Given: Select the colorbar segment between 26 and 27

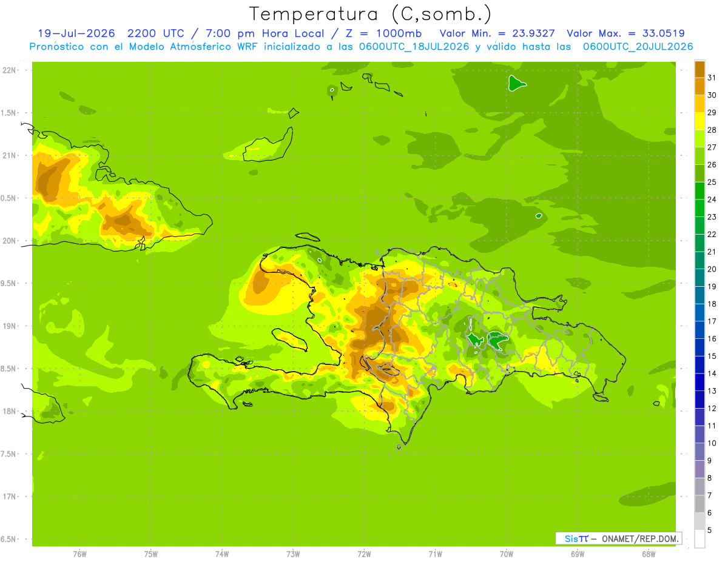Looking at the screenshot, I should pyautogui.click(x=699, y=156).
